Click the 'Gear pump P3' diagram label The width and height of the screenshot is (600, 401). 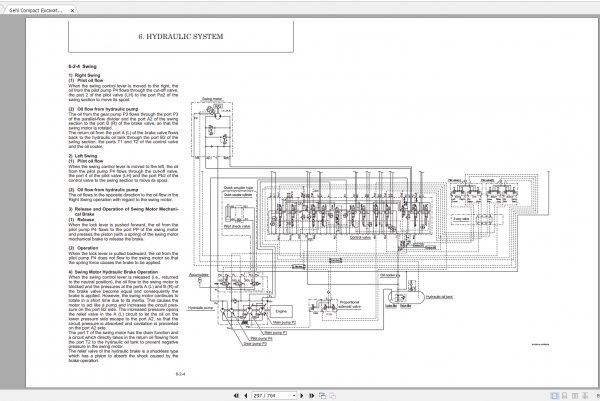tap(255, 344)
